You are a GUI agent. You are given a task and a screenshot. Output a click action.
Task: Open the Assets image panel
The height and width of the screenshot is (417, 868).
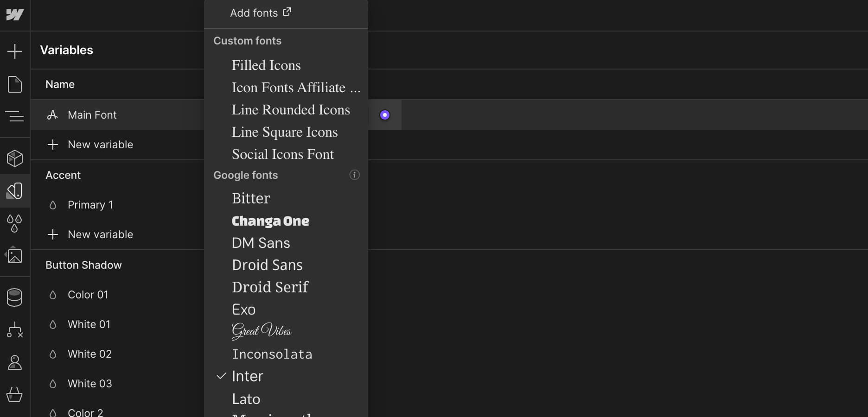tap(15, 255)
